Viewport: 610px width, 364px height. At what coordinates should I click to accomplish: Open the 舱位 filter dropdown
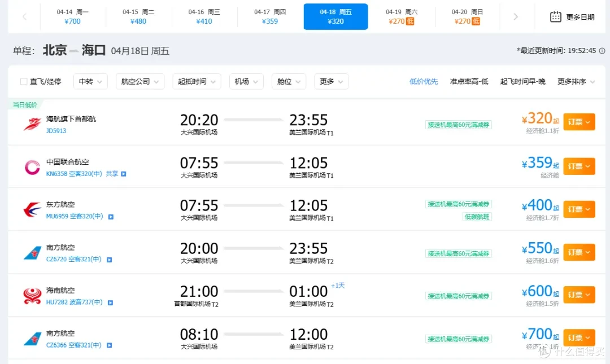click(x=289, y=81)
